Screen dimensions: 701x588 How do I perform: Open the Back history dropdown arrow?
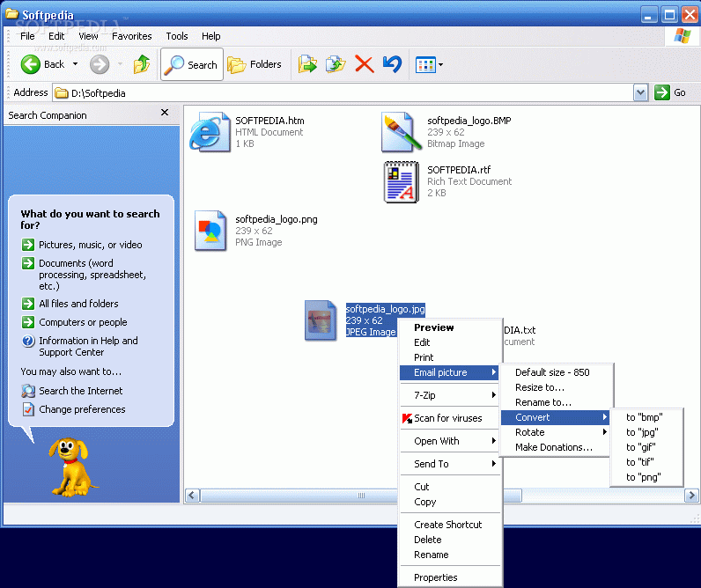pos(75,64)
